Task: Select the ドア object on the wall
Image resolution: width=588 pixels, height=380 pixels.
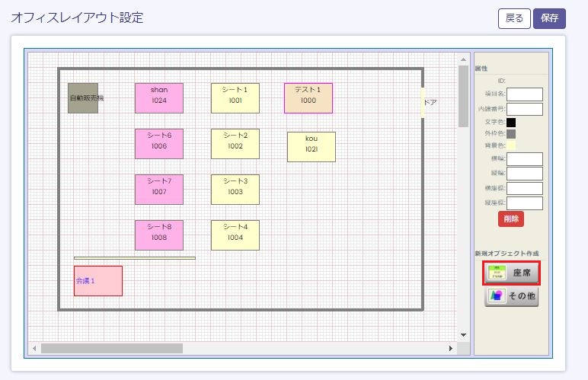Action: click(428, 102)
